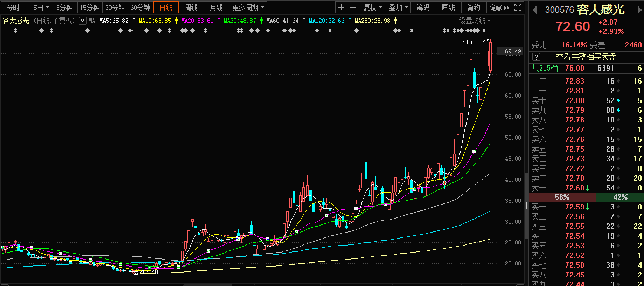Click the 17.40 low price marker
The width and height of the screenshot is (644, 286).
click(150, 272)
